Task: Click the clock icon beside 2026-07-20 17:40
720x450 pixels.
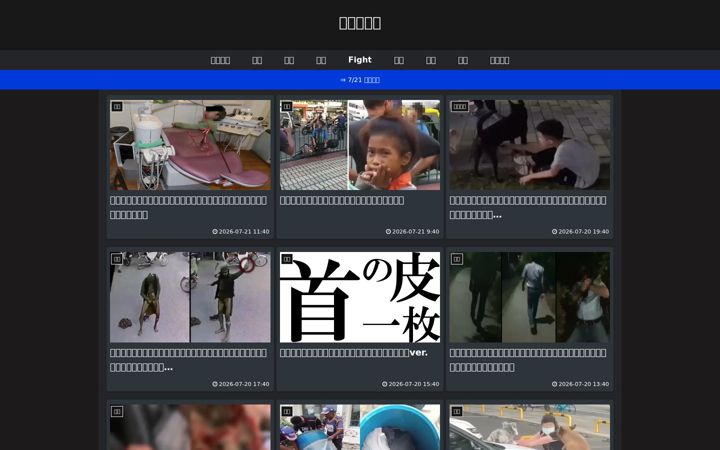Action: click(215, 384)
